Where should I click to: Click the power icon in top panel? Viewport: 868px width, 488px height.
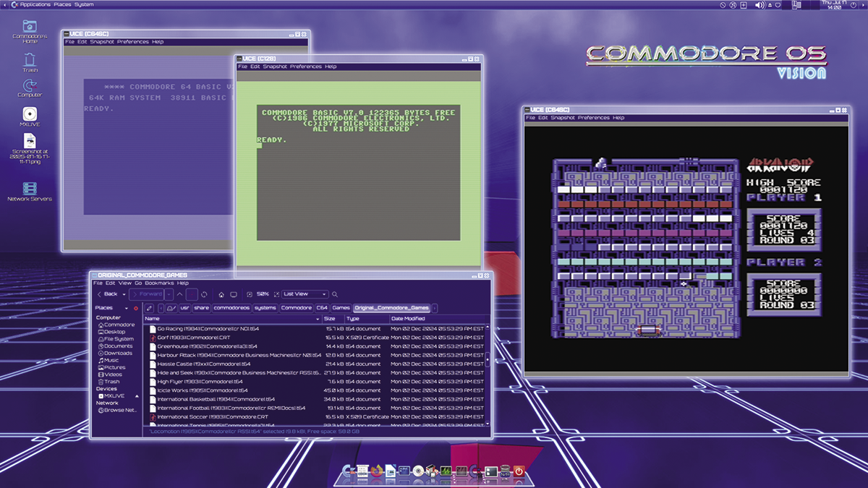coord(853,5)
